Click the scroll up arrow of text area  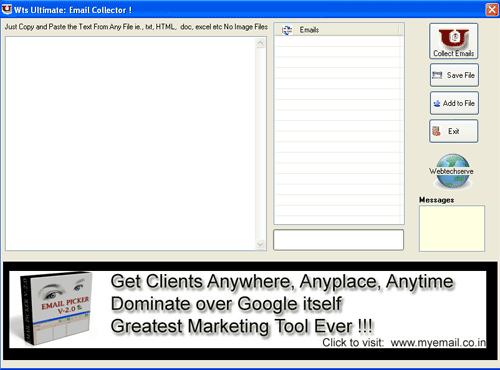click(261, 43)
